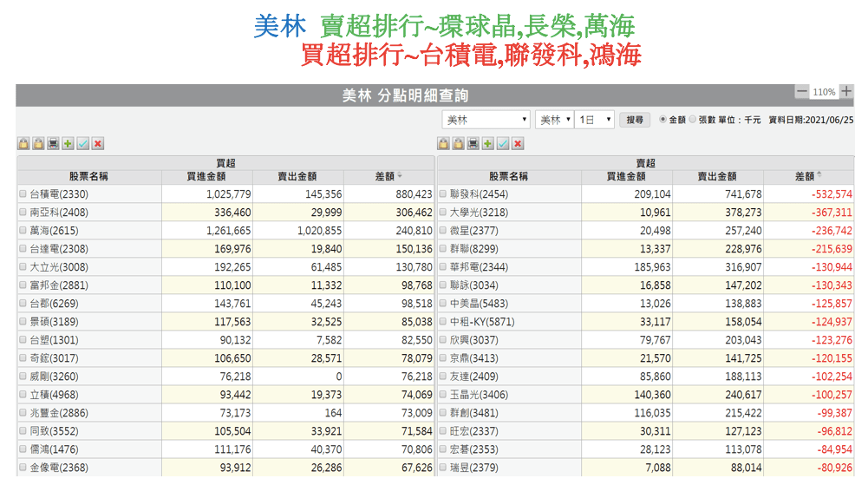Click the 搜尋 search button

(635, 120)
